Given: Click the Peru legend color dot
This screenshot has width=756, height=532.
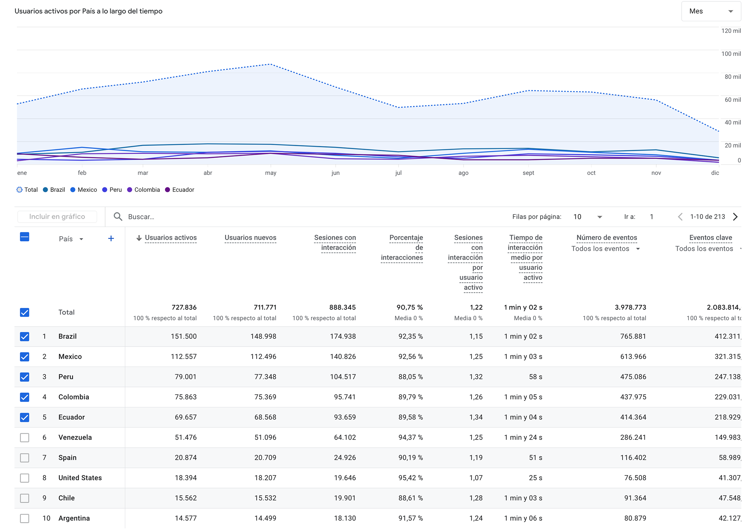Looking at the screenshot, I should [x=105, y=190].
